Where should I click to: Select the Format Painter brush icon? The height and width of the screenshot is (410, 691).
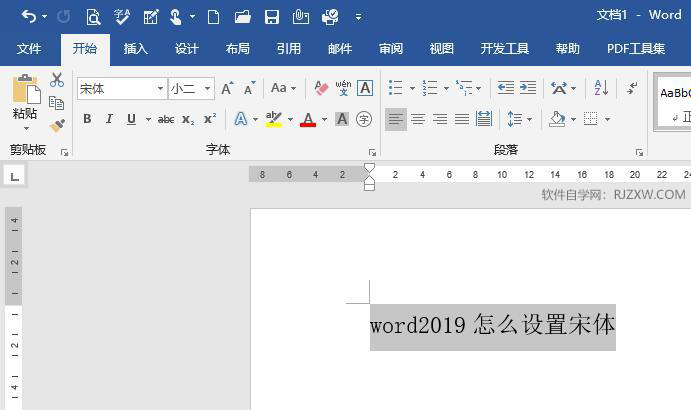pyautogui.click(x=57, y=126)
